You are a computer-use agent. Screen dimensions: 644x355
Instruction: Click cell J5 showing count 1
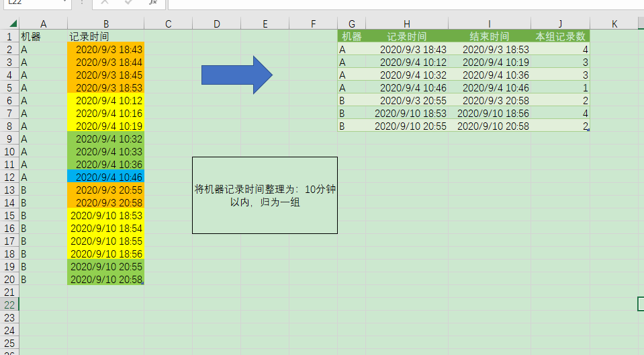pyautogui.click(x=560, y=87)
